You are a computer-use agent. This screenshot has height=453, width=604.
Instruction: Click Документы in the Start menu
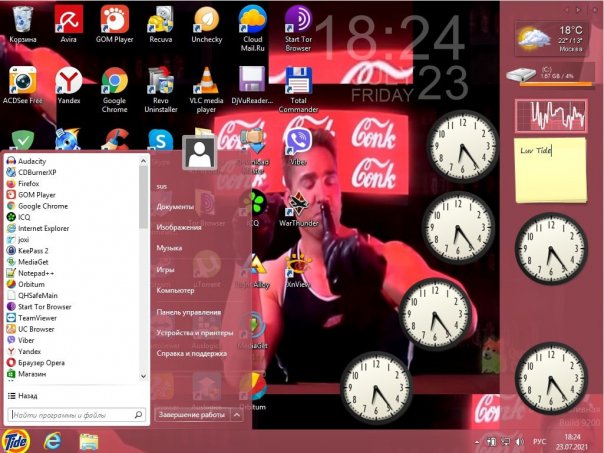tap(175, 207)
